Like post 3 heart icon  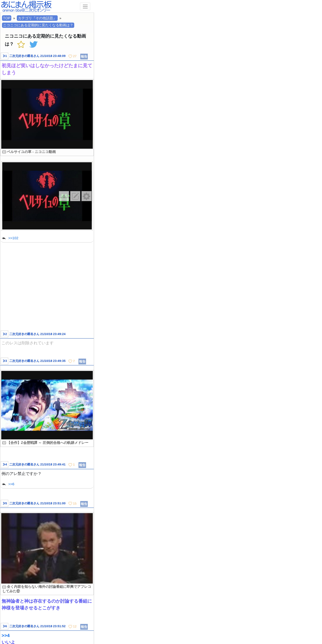(x=70, y=361)
